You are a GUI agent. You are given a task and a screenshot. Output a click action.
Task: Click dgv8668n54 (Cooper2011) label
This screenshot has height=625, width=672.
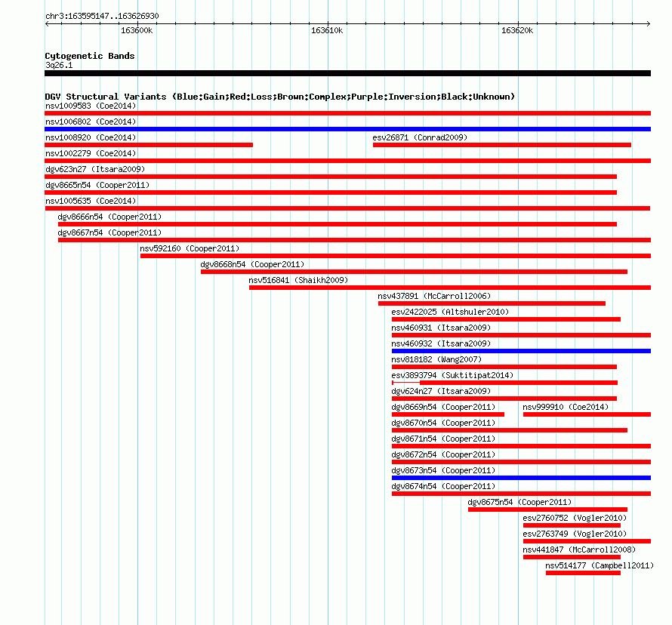pyautogui.click(x=252, y=264)
